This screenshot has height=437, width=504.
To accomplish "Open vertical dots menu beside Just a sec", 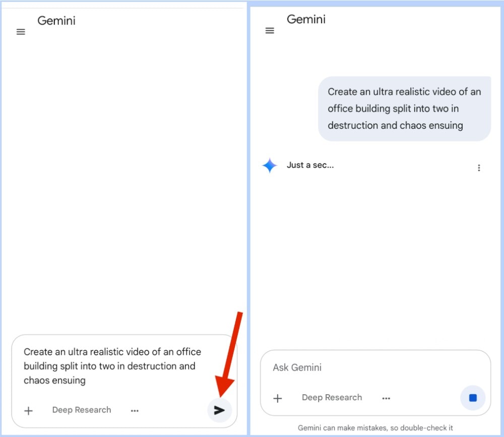I will click(479, 168).
